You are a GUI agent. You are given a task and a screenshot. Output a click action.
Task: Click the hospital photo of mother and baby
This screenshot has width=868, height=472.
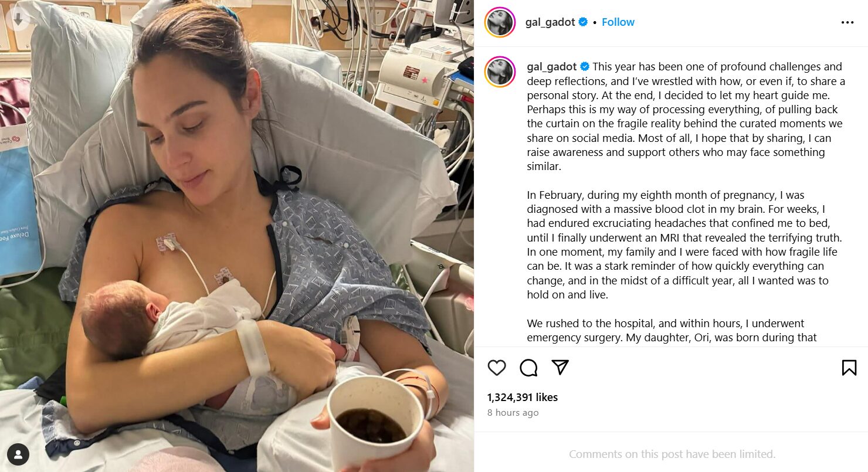pyautogui.click(x=237, y=236)
